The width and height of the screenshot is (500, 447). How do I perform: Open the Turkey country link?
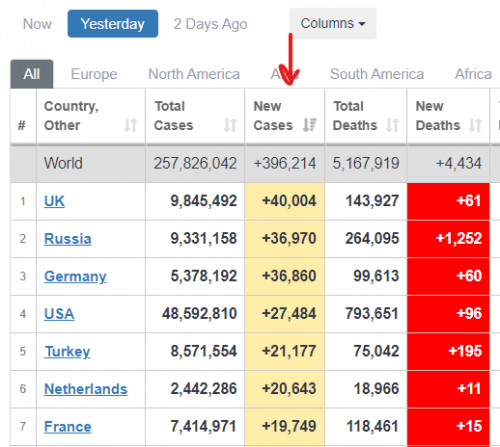pyautogui.click(x=67, y=351)
